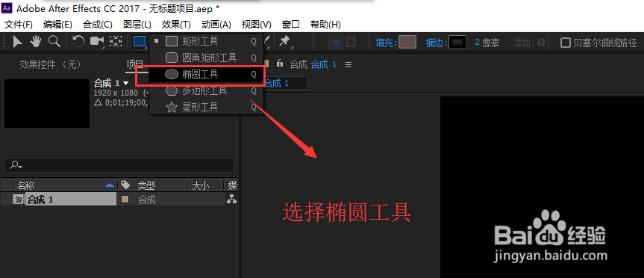Select the Zoom magnifier tool
The width and height of the screenshot is (644, 278).
click(x=54, y=41)
